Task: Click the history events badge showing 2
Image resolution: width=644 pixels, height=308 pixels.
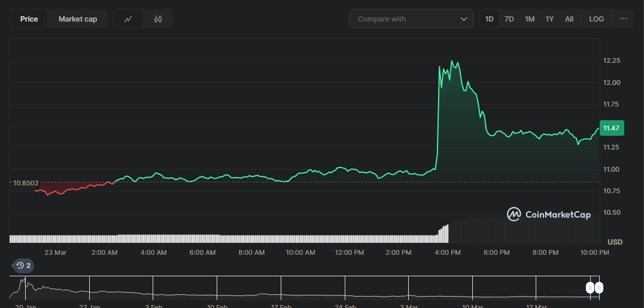Action: (23, 266)
